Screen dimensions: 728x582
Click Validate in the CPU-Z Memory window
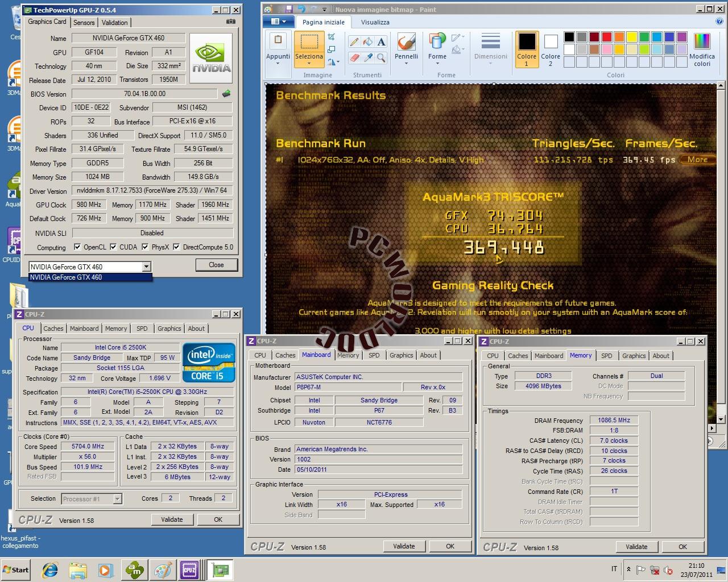[x=636, y=547]
